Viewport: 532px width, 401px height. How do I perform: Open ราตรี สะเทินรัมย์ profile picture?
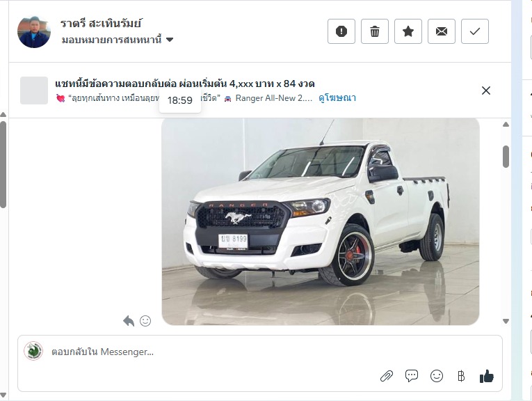click(x=34, y=31)
